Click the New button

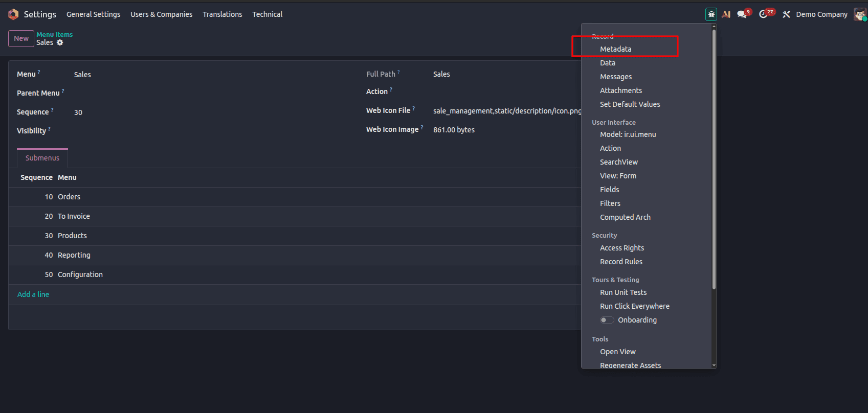pos(21,38)
